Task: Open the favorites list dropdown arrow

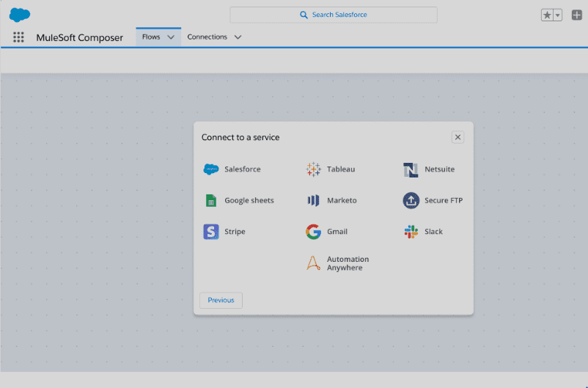Action: point(558,15)
